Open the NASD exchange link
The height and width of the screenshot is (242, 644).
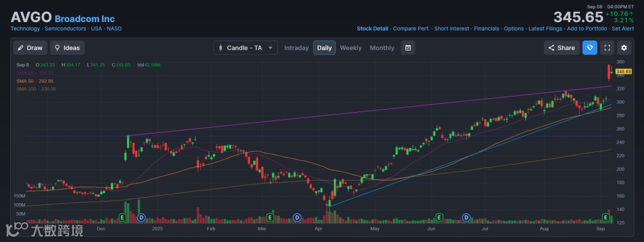point(114,29)
